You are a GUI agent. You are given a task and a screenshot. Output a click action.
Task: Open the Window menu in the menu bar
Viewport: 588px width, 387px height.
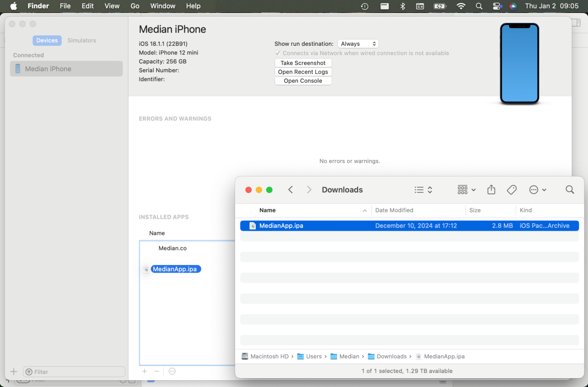(162, 6)
